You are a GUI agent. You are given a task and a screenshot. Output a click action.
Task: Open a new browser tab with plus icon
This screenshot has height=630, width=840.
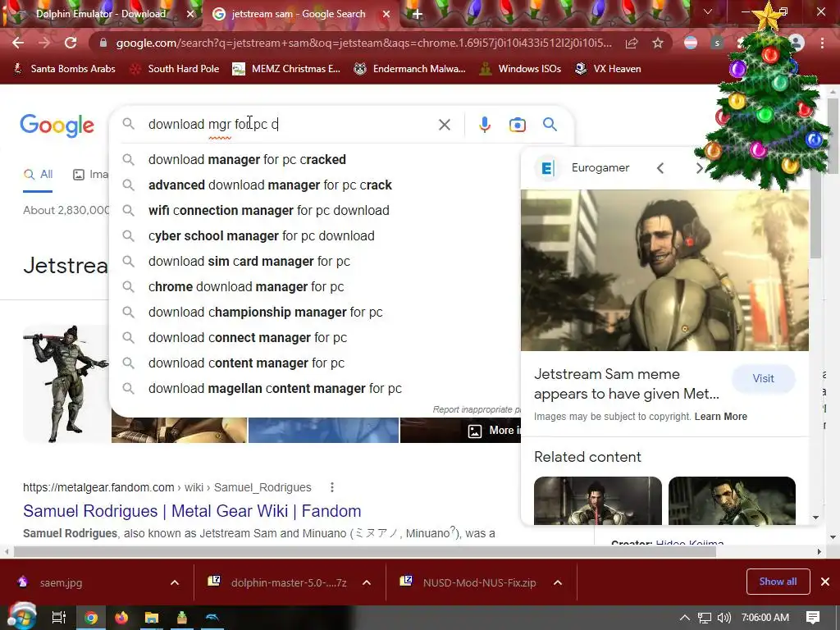pyautogui.click(x=418, y=15)
